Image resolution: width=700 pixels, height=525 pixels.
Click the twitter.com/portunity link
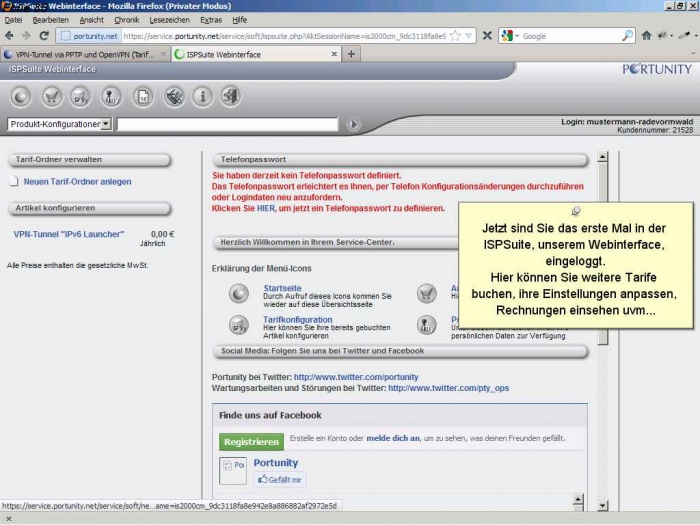[x=355, y=377]
